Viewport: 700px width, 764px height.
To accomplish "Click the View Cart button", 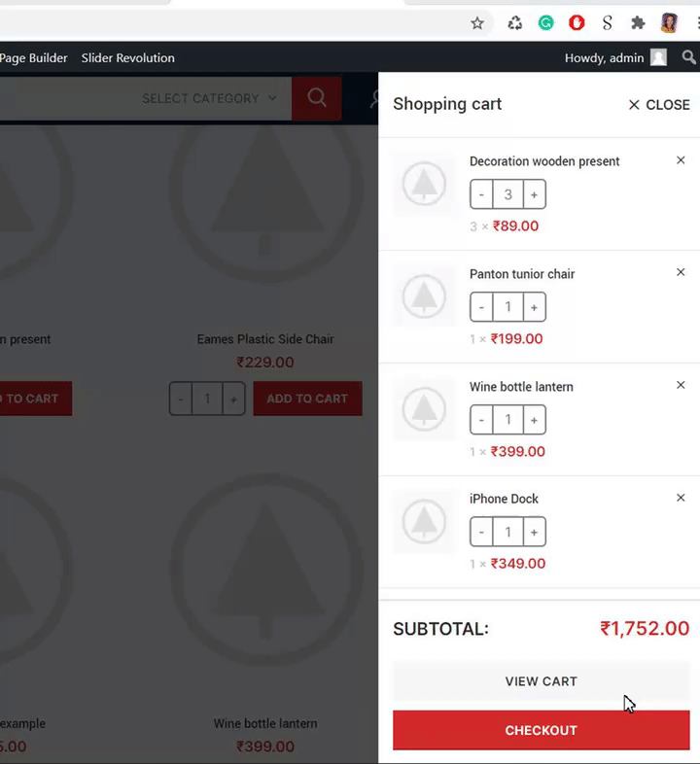I will pyautogui.click(x=542, y=681).
